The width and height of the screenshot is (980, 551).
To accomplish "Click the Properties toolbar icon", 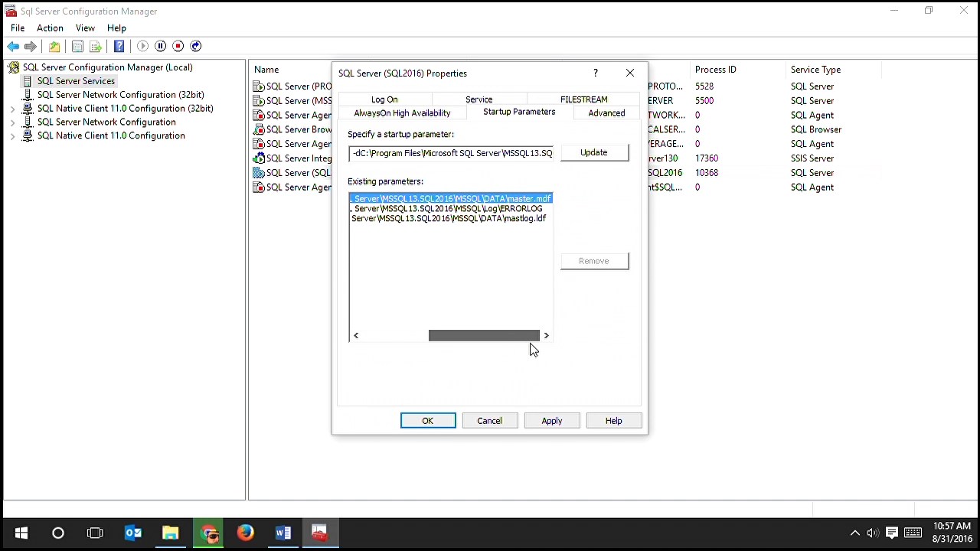I will pos(77,47).
